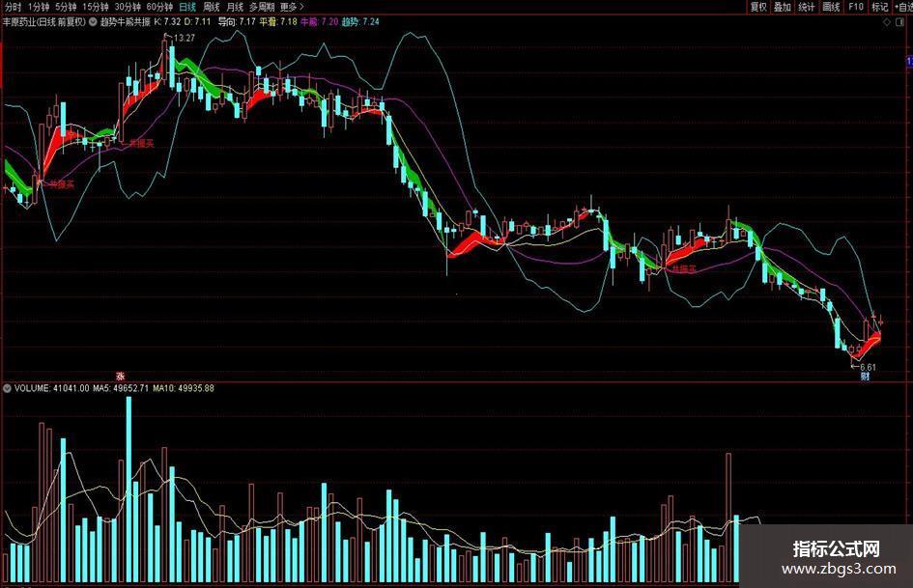Select the 60分钟 period tab
The image size is (913, 588).
159,7
